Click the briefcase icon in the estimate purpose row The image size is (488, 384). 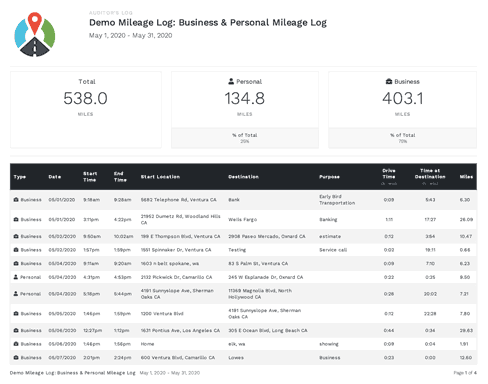pos(16,236)
